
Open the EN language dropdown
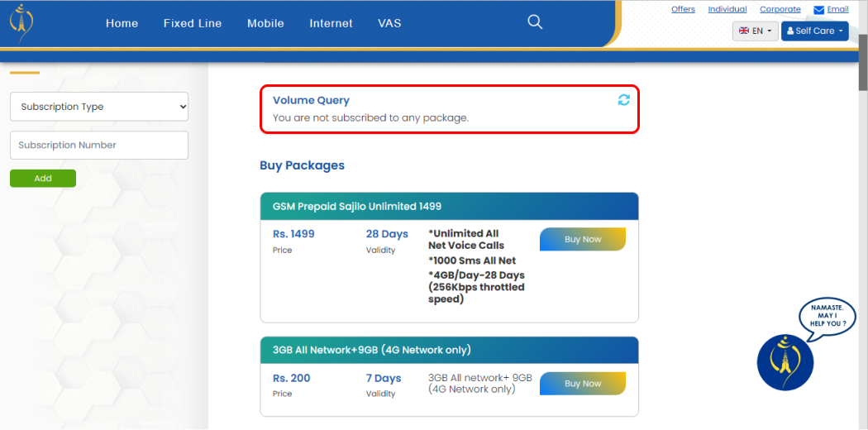pyautogui.click(x=755, y=31)
